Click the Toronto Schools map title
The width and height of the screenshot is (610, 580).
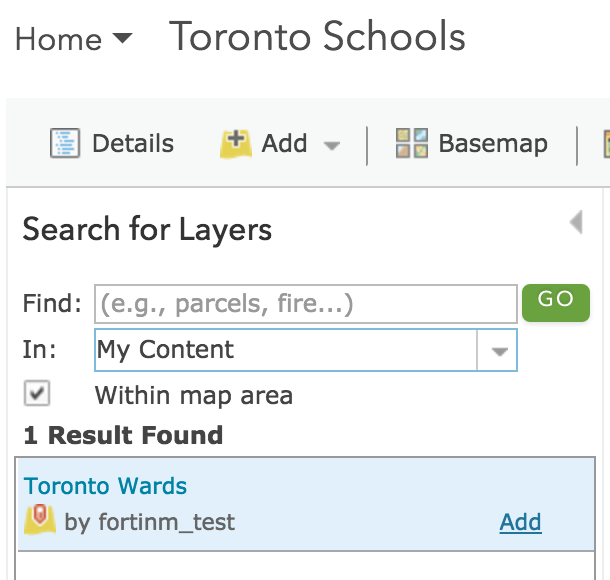(x=317, y=36)
